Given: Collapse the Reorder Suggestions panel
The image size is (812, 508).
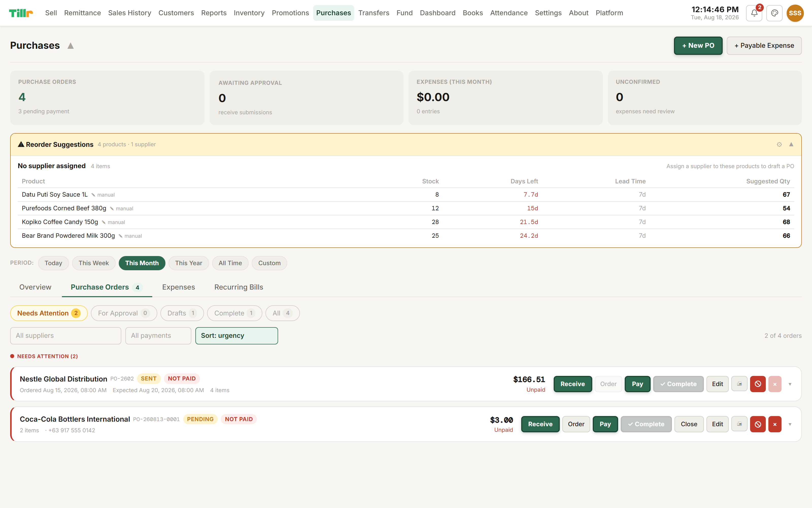Looking at the screenshot, I should pyautogui.click(x=791, y=145).
